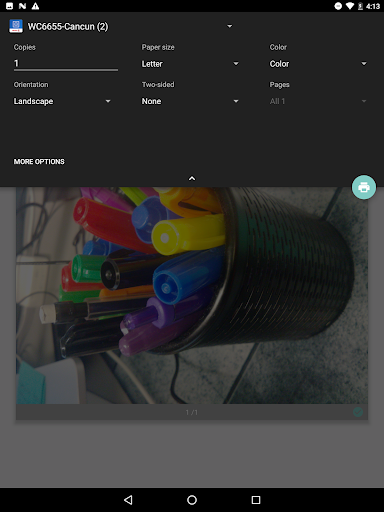This screenshot has width=384, height=512.
Task: Open recent apps with the square button
Action: coord(256,500)
